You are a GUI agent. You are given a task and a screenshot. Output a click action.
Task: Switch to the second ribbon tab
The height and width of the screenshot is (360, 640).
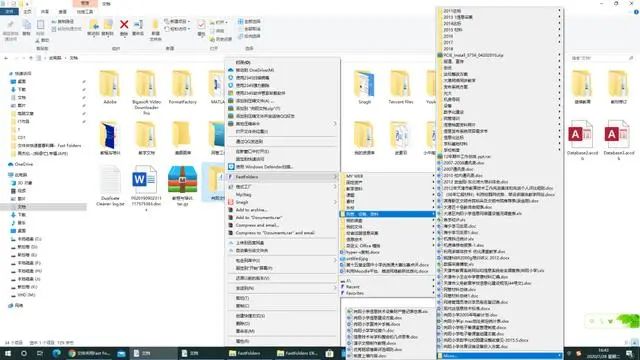click(27, 11)
